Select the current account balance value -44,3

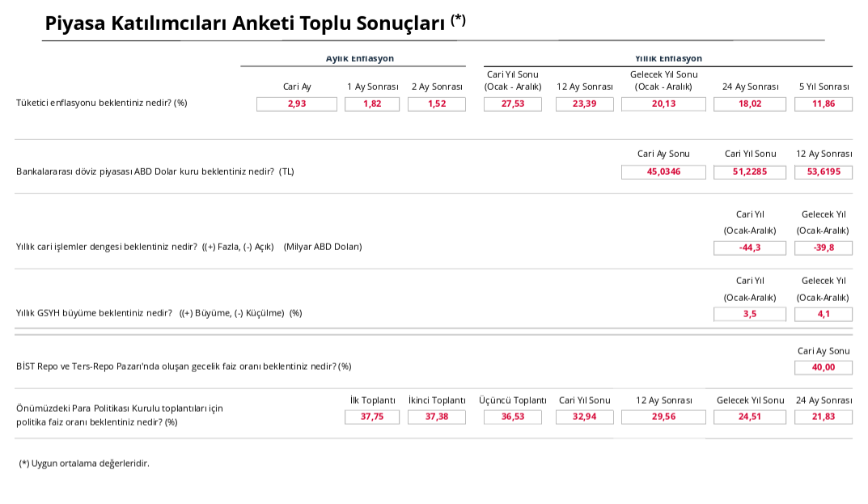pos(749,248)
